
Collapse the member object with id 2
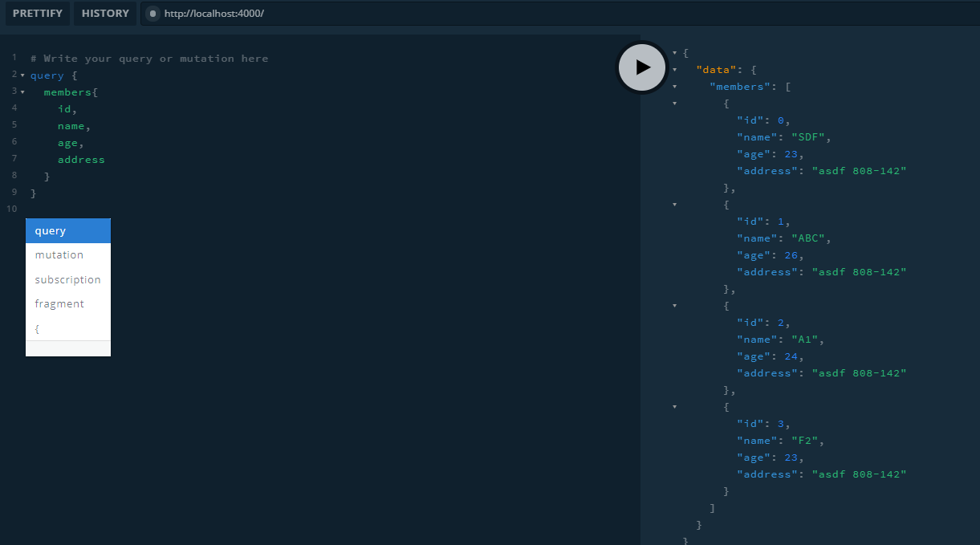click(x=674, y=305)
